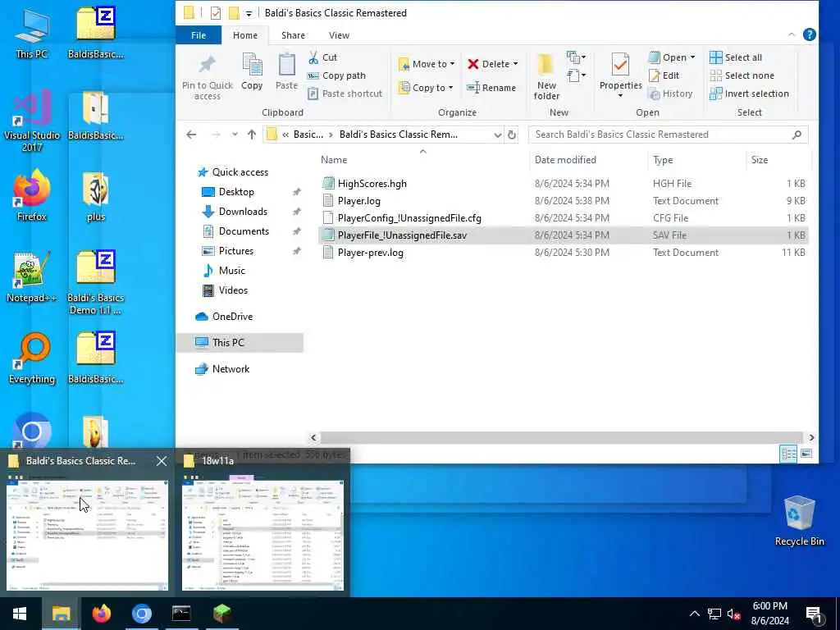This screenshot has width=840, height=630.
Task: Switch to details view in status bar
Action: point(788,454)
